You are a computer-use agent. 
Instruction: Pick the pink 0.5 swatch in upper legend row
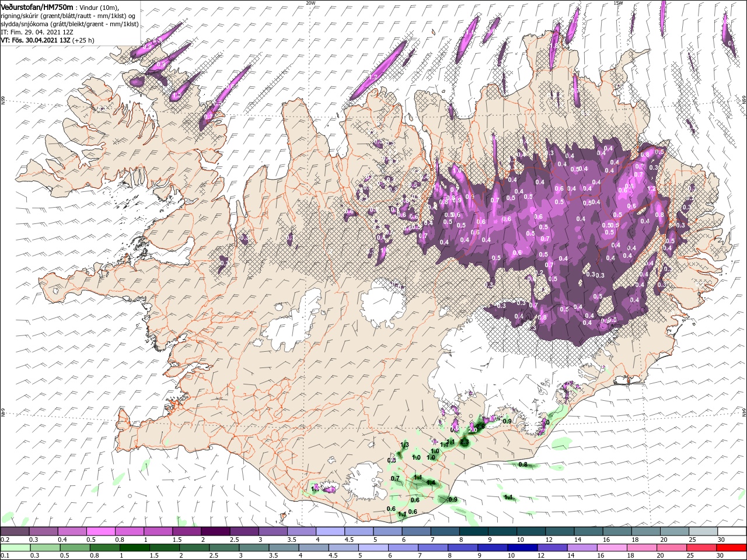(100, 531)
